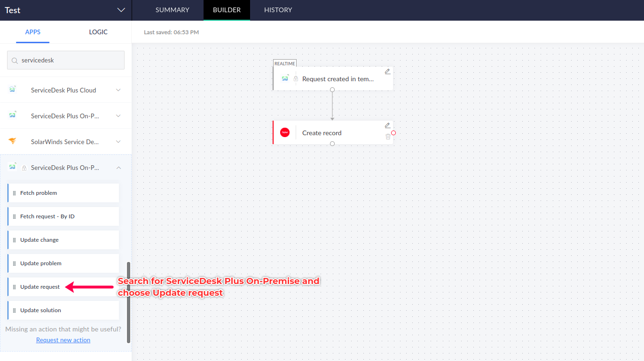Click the connector below Create record
Image resolution: width=644 pixels, height=361 pixels.
(x=332, y=144)
